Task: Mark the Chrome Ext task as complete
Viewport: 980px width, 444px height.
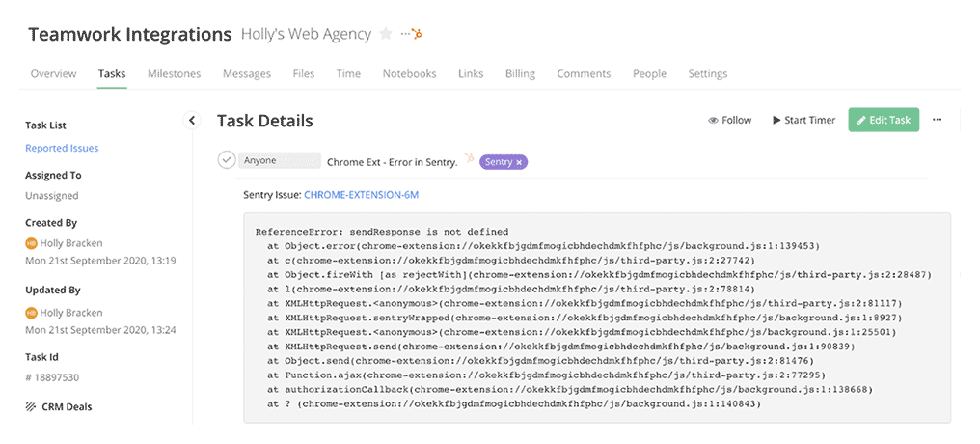Action: tap(227, 160)
